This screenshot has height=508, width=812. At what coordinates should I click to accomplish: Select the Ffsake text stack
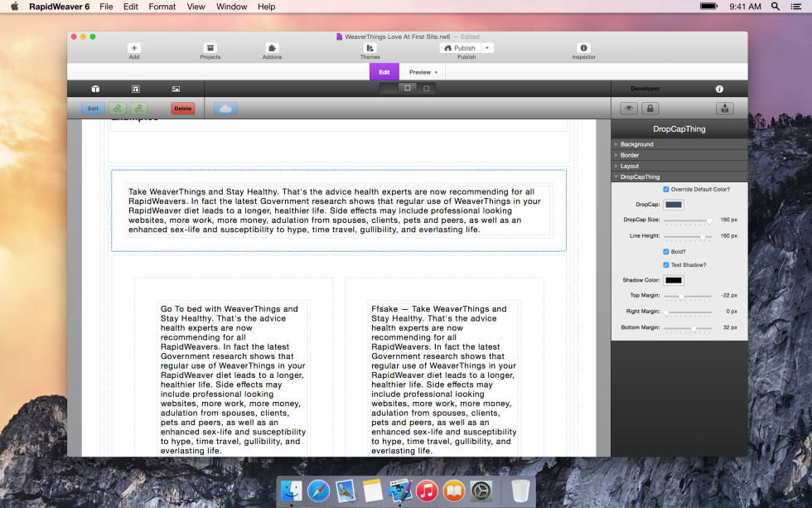point(444,380)
